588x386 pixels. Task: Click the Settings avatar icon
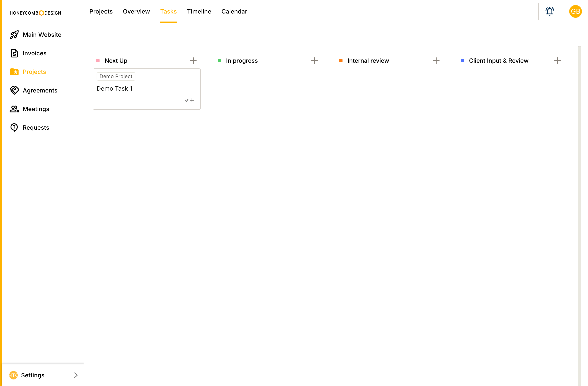[13, 375]
